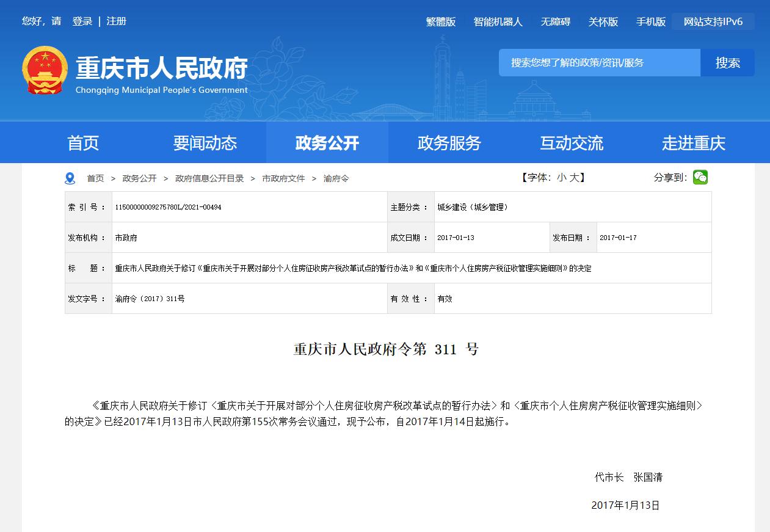Go to the 走进重庆 section
The image size is (770, 532).
693,142
